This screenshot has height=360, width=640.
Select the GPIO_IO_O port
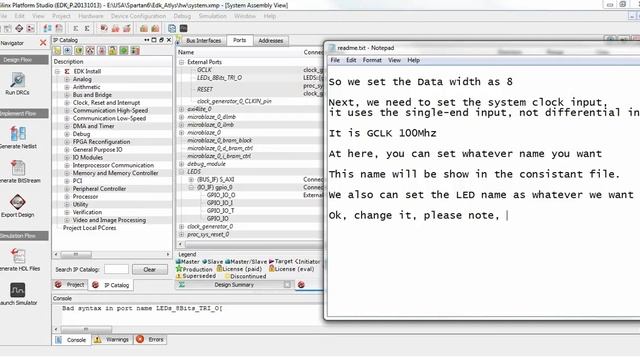point(221,195)
